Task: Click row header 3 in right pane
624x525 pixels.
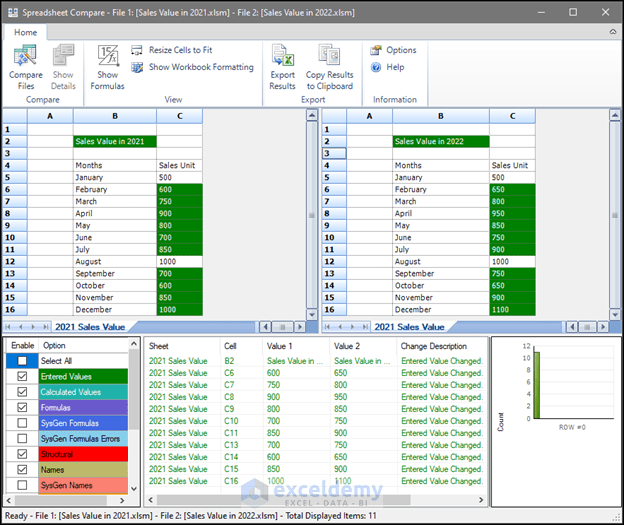Action: pyautogui.click(x=334, y=153)
